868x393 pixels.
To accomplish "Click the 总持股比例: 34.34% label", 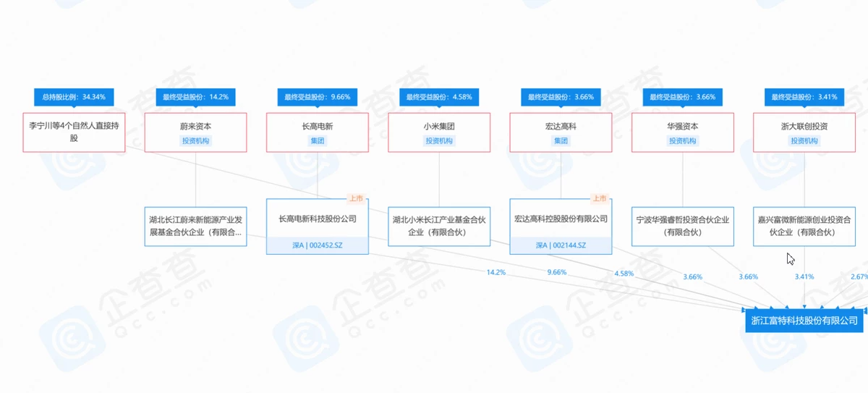I will pyautogui.click(x=74, y=97).
